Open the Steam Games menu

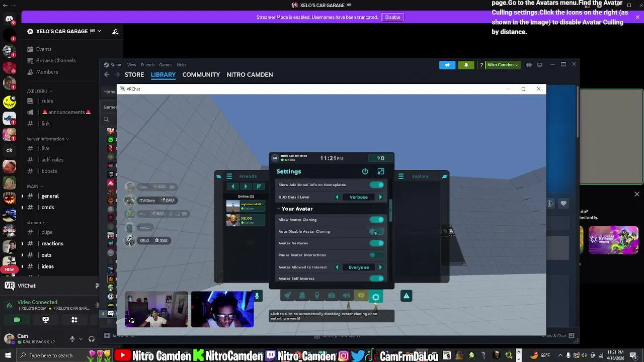[x=166, y=65]
